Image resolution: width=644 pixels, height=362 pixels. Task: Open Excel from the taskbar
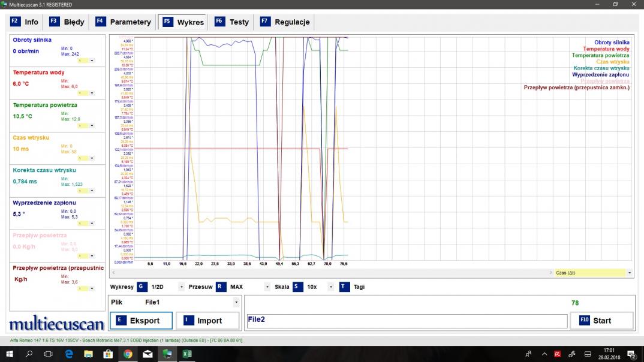pos(187,354)
